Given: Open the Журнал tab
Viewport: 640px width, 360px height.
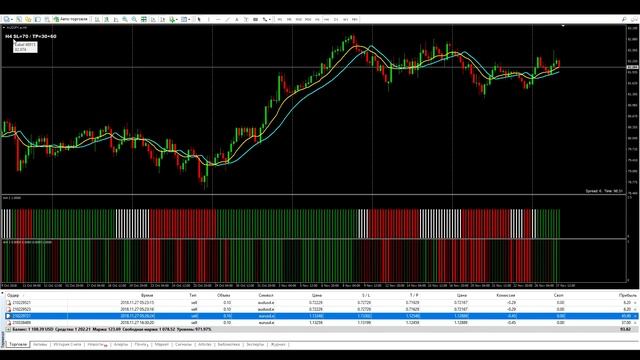Looking at the screenshot, I should tap(278, 344).
